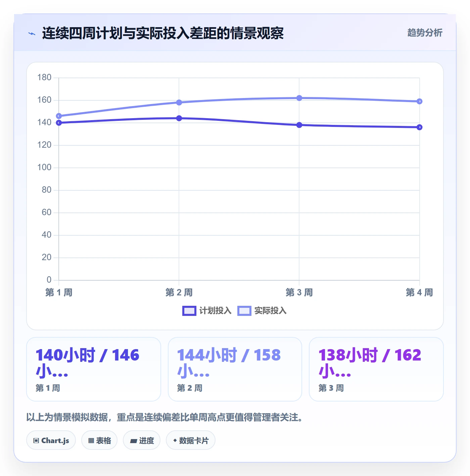Click the 100 y-axis value
470x476 pixels.
click(44, 168)
